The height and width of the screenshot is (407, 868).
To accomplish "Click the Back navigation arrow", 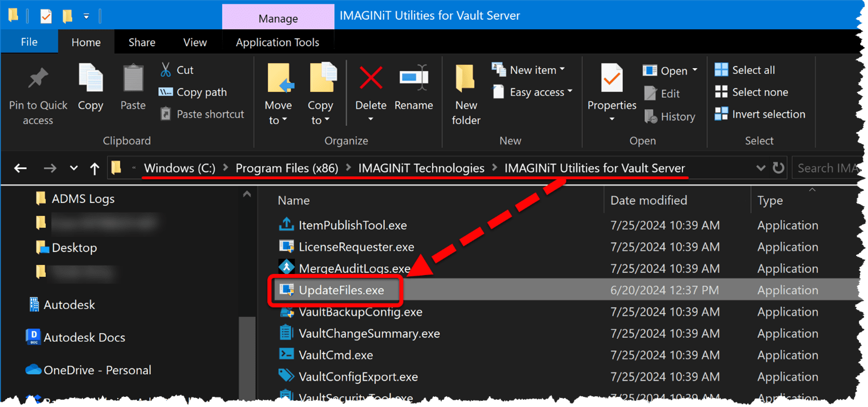I will coord(20,168).
